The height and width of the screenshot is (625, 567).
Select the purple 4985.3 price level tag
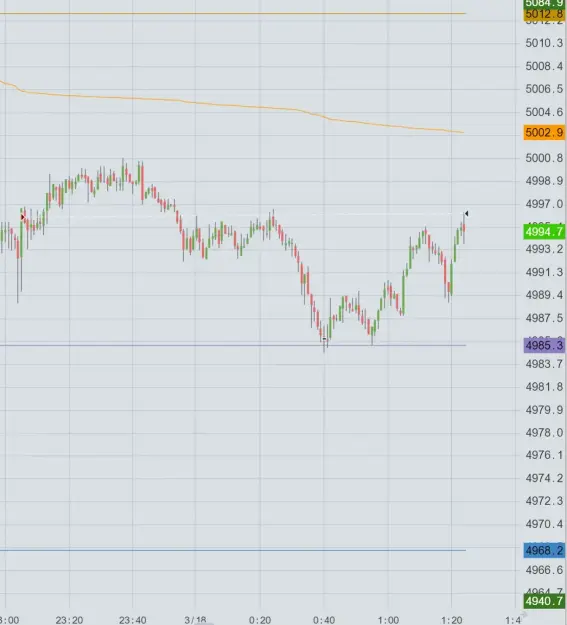click(x=544, y=345)
